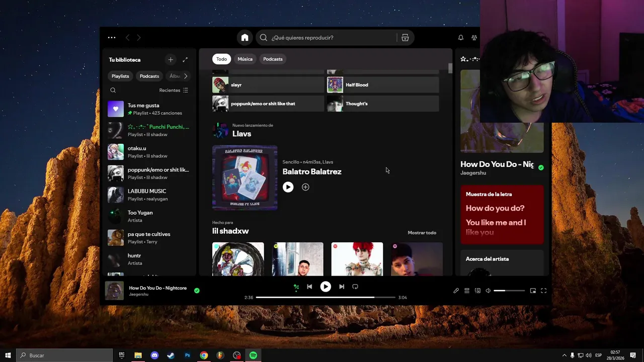This screenshot has height=362, width=644.
Task: Open How Do You Do - Nightcore song title
Action: click(x=158, y=288)
